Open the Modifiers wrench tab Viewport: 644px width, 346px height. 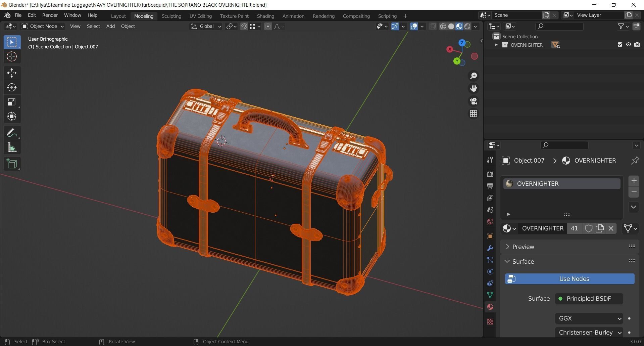[490, 248]
